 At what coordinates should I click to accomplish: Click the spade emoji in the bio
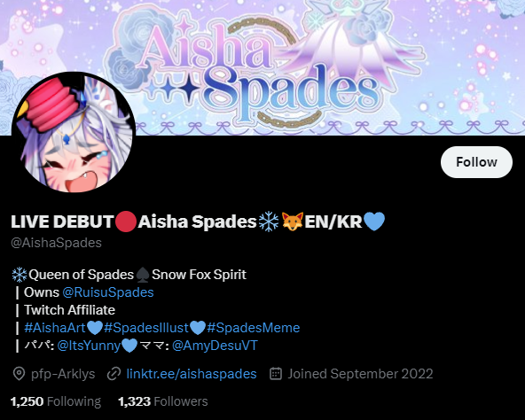[143, 275]
